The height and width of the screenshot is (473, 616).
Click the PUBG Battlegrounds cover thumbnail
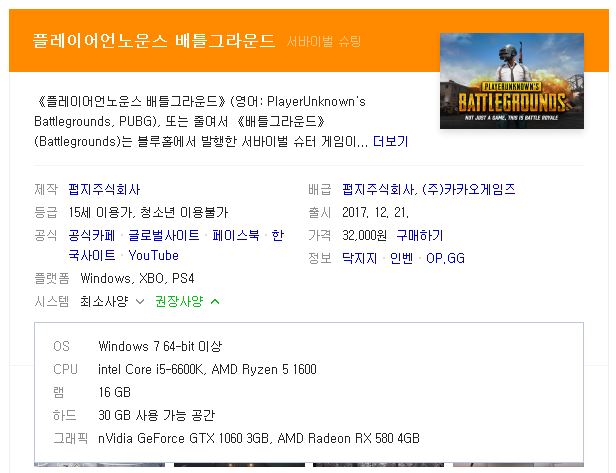(512, 81)
